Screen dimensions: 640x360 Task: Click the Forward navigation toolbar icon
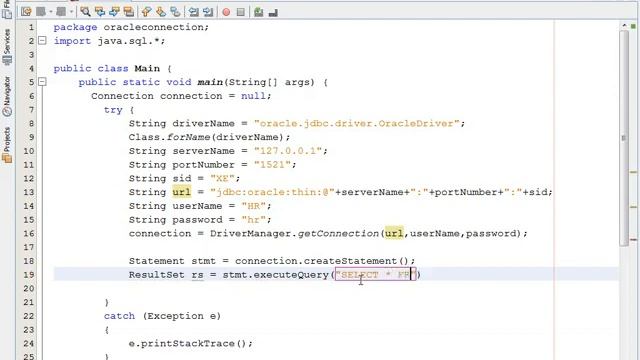tap(61, 12)
